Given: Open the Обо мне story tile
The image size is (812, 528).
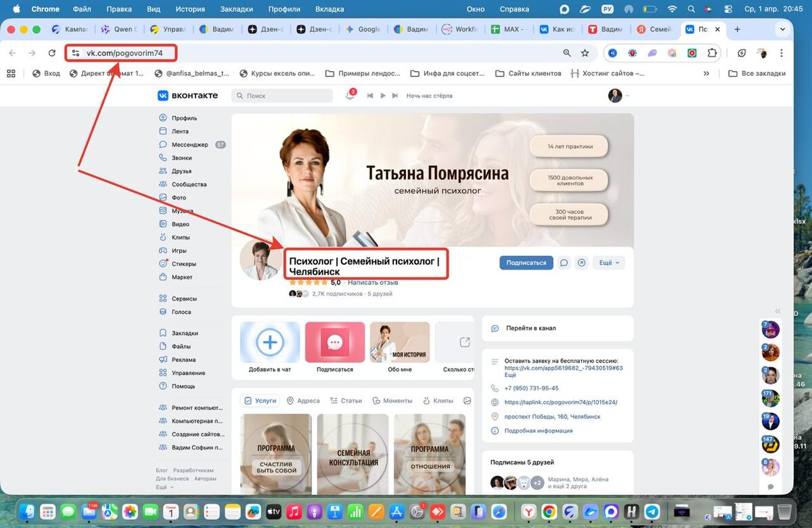Looking at the screenshot, I should click(399, 347).
